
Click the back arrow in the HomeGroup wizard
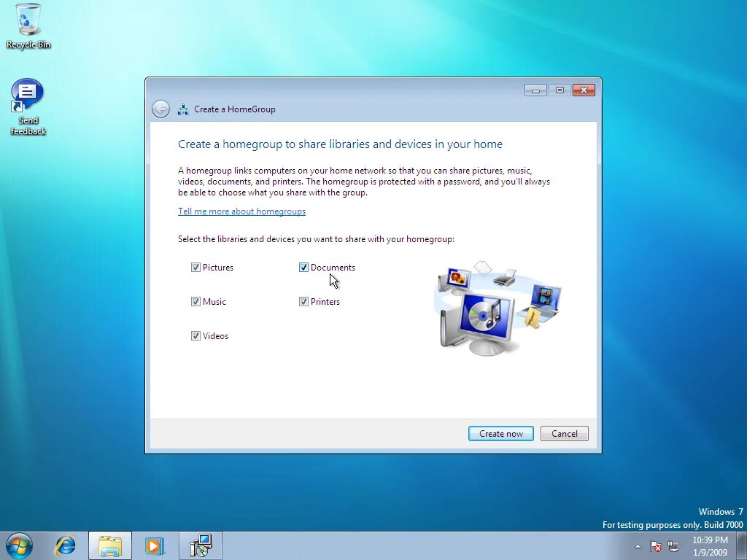coord(161,109)
